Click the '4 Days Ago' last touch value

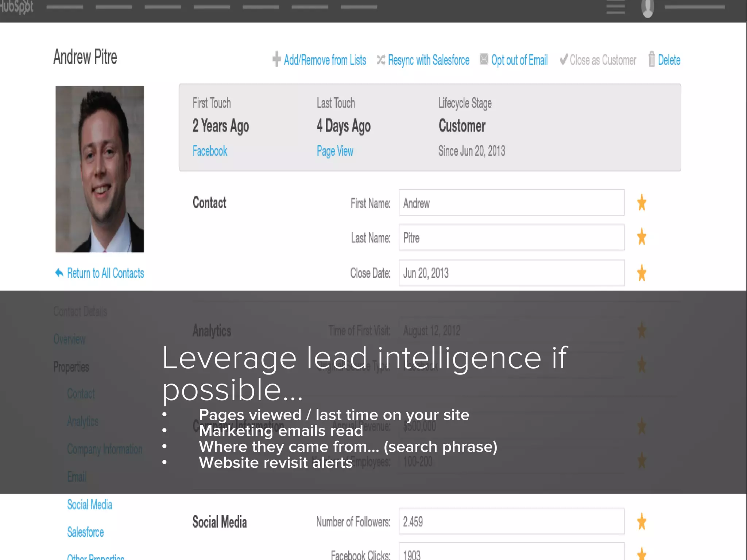click(344, 126)
